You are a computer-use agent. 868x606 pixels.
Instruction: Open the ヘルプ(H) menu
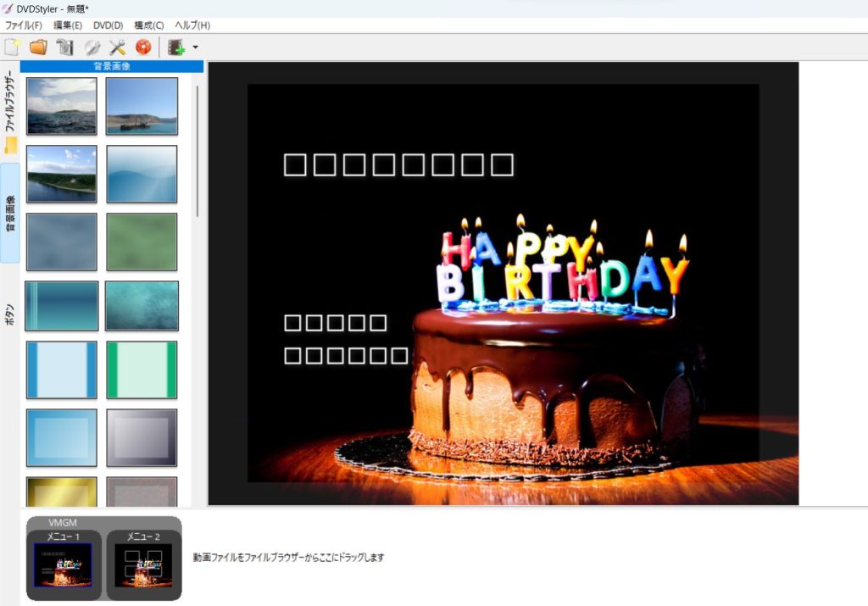pos(192,25)
